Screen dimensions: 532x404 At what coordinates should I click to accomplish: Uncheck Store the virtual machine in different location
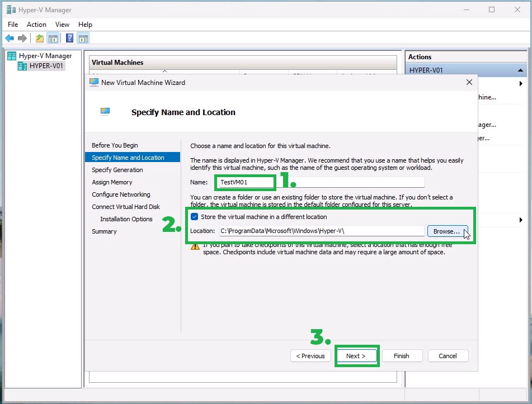[194, 217]
